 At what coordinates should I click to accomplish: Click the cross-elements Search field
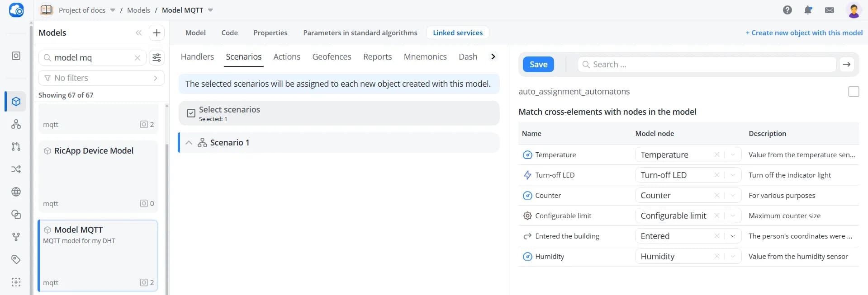point(707,65)
